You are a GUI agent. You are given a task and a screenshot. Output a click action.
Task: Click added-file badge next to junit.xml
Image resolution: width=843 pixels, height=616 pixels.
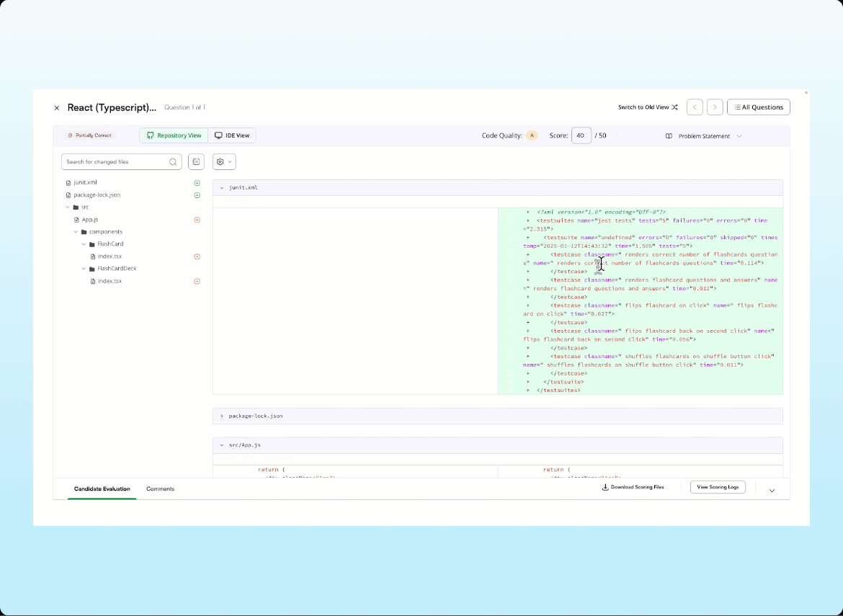[x=197, y=183]
